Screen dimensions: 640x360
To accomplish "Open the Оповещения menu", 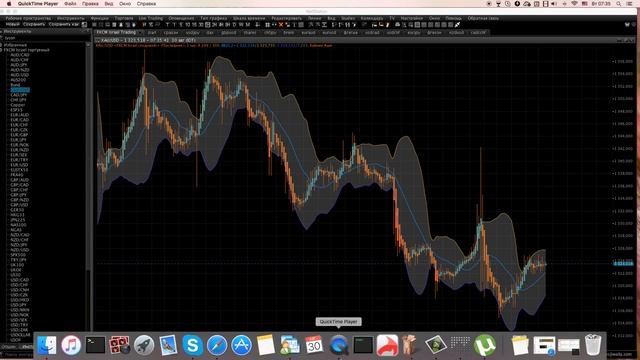I will [181, 18].
